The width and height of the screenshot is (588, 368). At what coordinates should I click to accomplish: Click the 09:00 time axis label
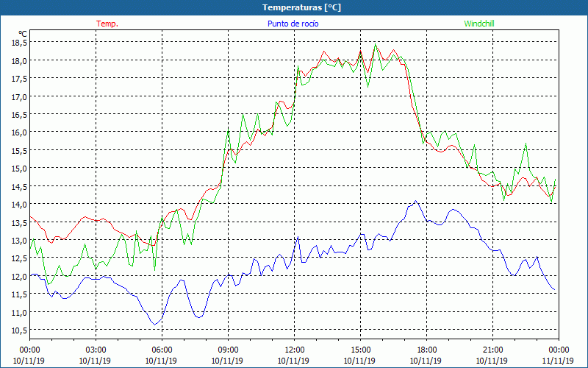pos(228,350)
